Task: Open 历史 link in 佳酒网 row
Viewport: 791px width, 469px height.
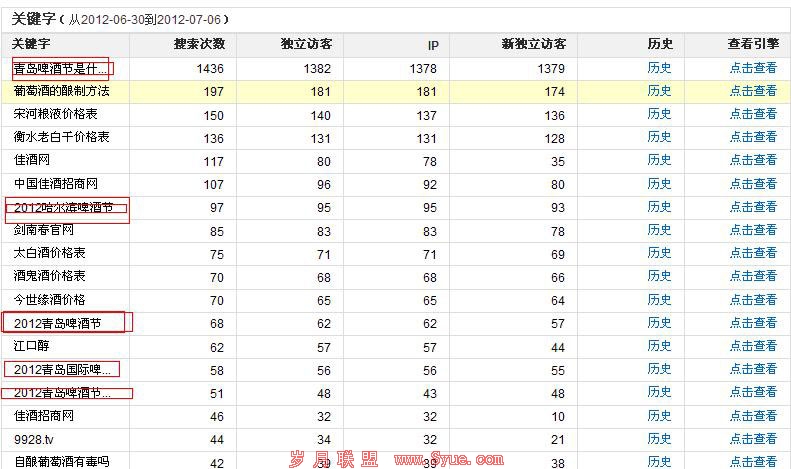Action: tap(659, 160)
